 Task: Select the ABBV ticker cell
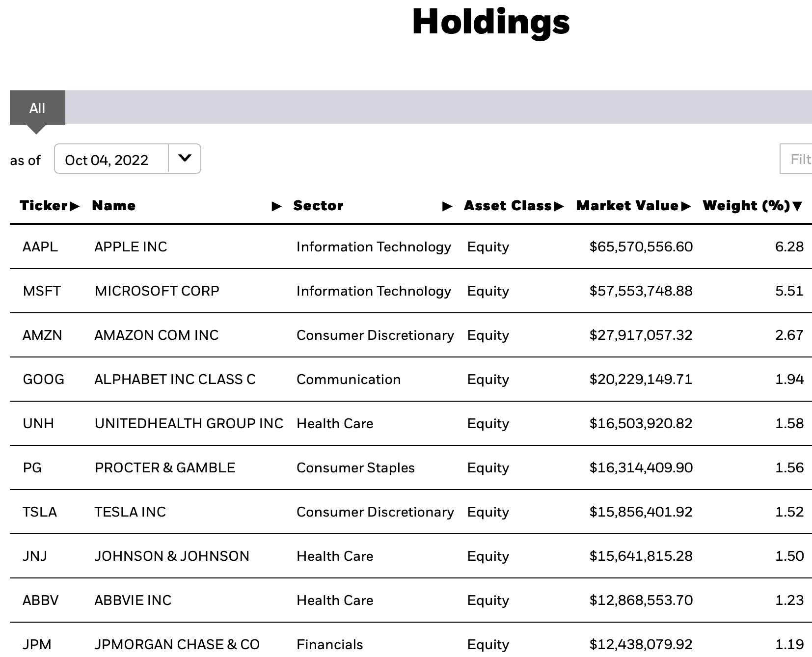41,600
